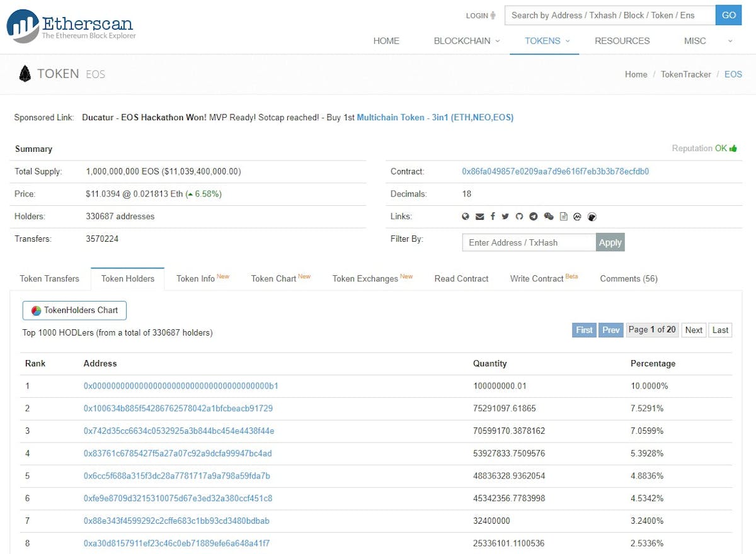Image resolution: width=756 pixels, height=554 pixels.
Task: Open the EOS Facebook page icon
Action: coord(493,217)
